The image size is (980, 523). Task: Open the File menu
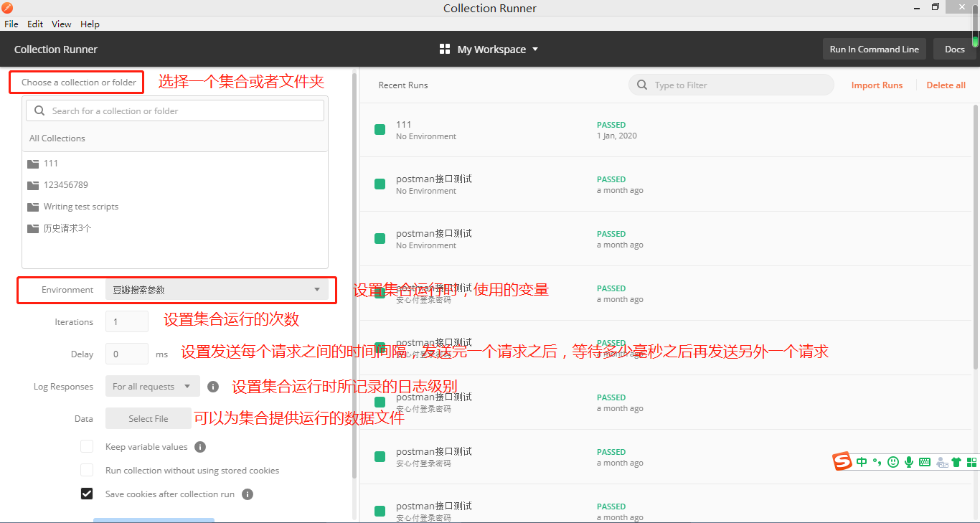11,24
